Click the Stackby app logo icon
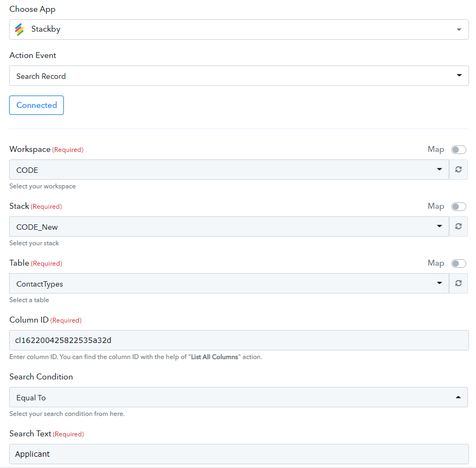The image size is (476, 468). pyautogui.click(x=19, y=30)
